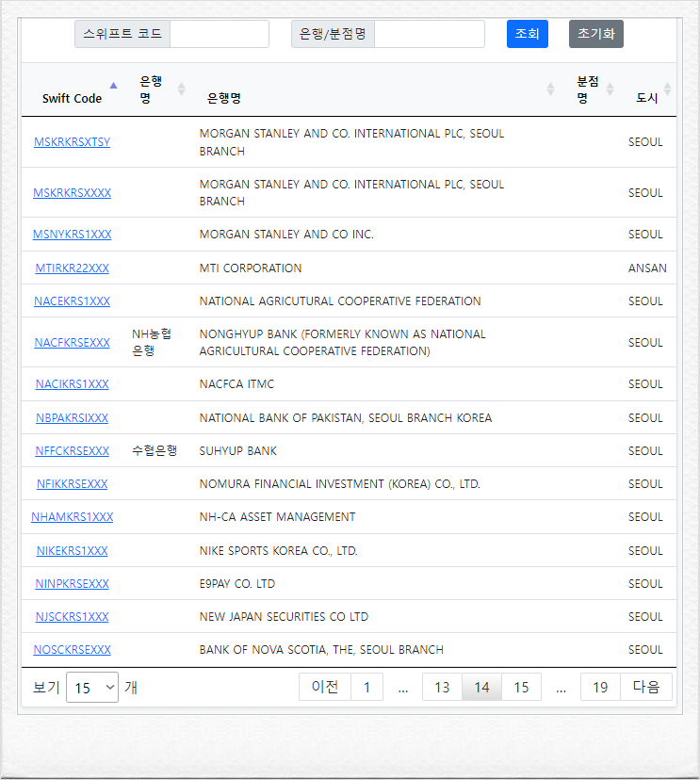Select NH-CA ASSET MANAGEMENT cell

click(x=278, y=517)
